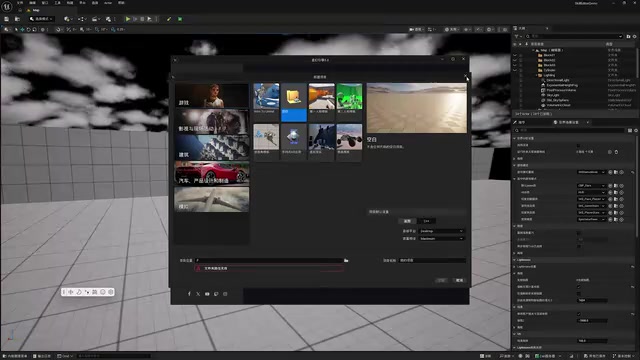Screen dimensions: 640x360
Task: Click the yellow brush toolbar icon
Action: tap(169, 19)
